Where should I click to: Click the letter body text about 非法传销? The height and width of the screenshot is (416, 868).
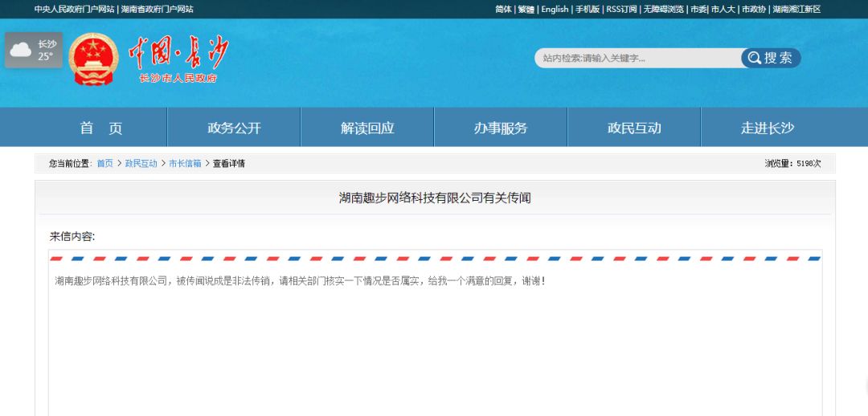coord(300,281)
